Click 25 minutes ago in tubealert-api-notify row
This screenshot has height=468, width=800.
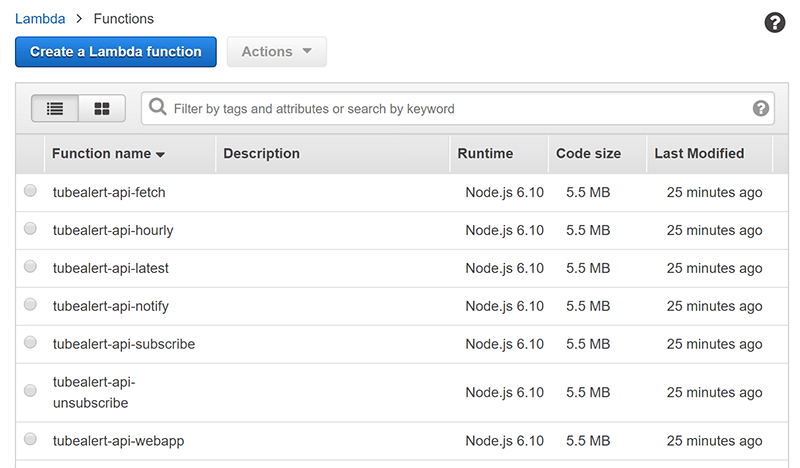tap(714, 306)
